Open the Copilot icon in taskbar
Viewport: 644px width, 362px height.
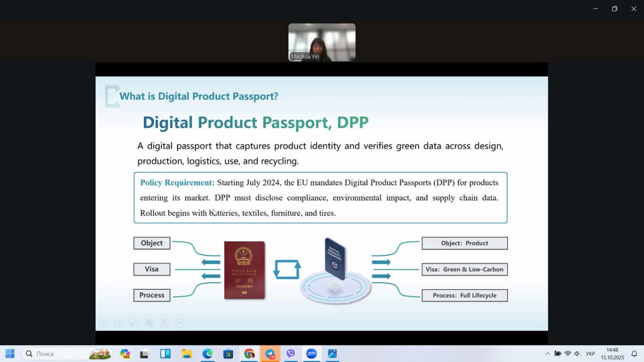125,353
